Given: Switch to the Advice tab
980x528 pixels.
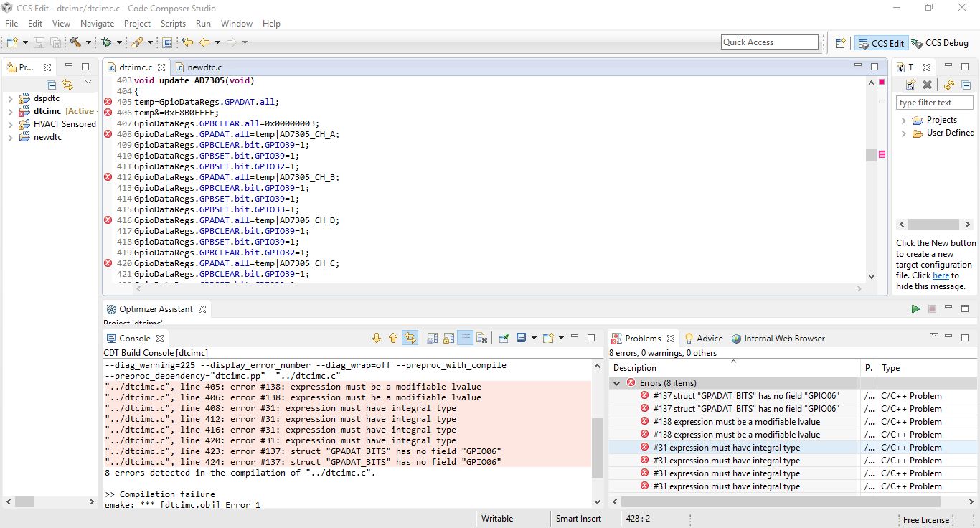Looking at the screenshot, I should (704, 339).
